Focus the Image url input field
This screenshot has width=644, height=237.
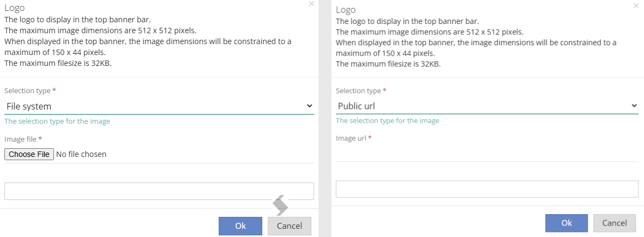tap(487, 153)
